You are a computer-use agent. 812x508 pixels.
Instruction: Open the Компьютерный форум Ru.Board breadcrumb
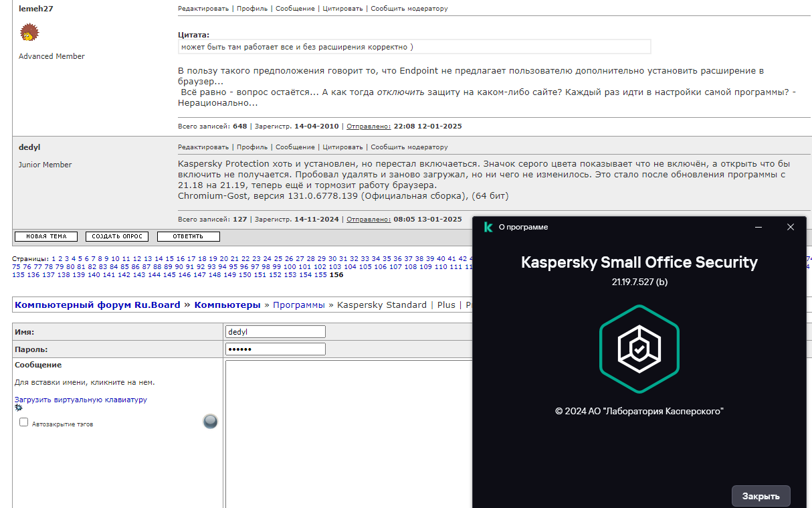[98, 305]
